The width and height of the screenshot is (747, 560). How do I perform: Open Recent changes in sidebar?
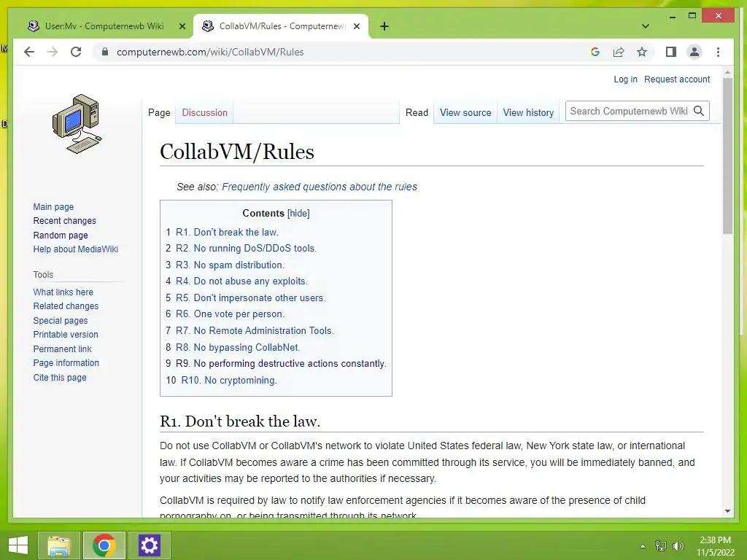64,220
